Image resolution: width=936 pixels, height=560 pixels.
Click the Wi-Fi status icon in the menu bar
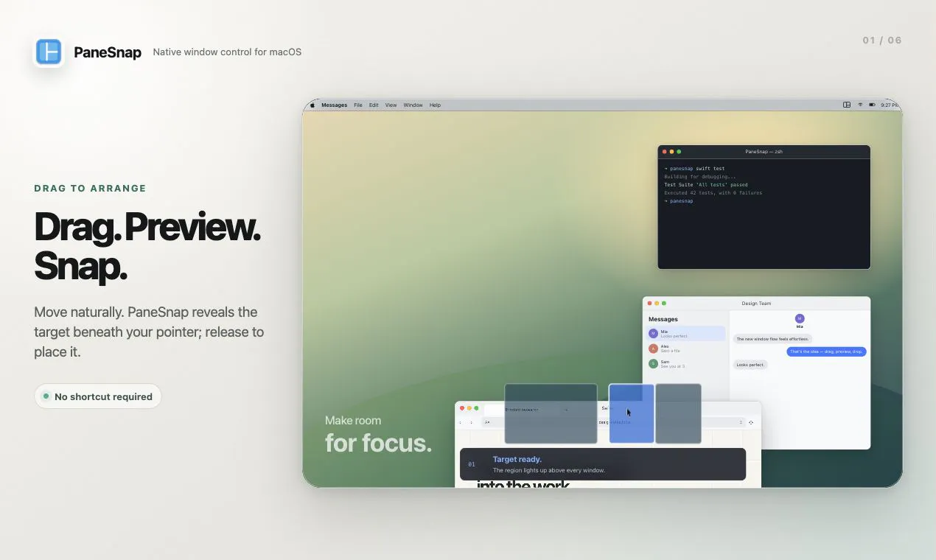860,105
